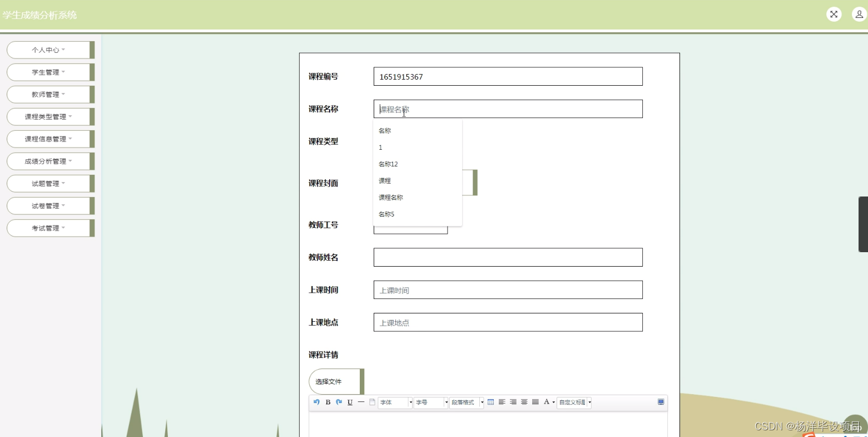868x437 pixels.
Task: Click the 教师姓名 input field
Action: (x=508, y=257)
